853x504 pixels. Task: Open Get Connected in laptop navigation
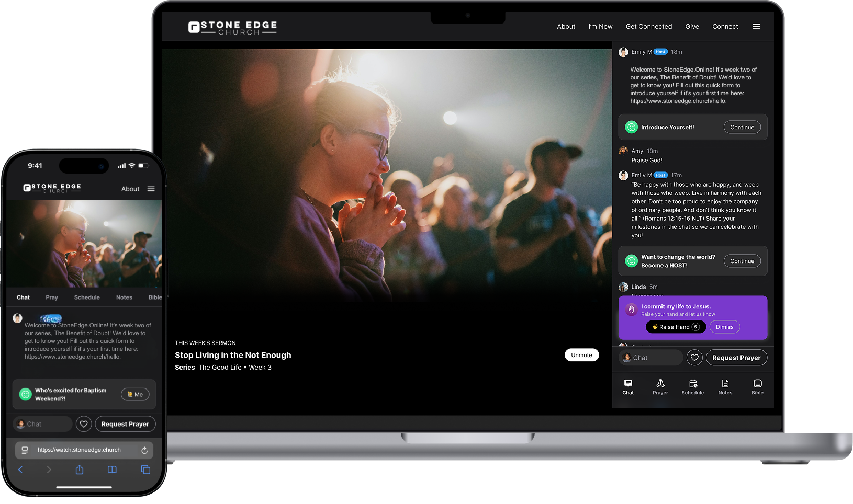pyautogui.click(x=648, y=26)
